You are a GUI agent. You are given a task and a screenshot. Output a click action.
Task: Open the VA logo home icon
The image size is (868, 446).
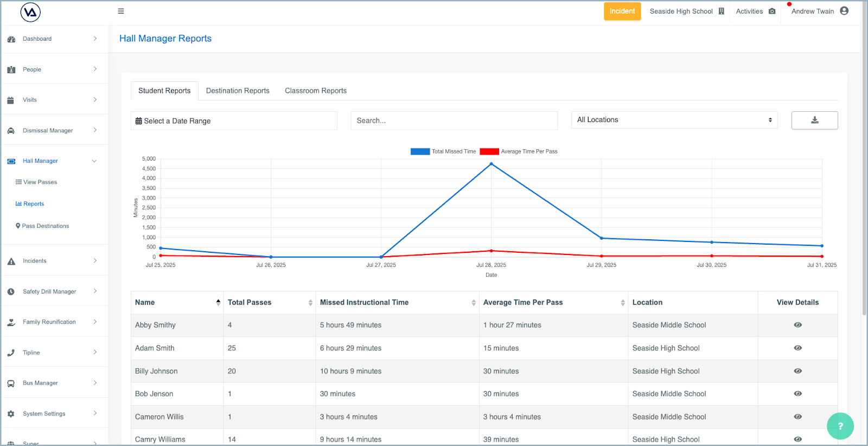tap(30, 12)
